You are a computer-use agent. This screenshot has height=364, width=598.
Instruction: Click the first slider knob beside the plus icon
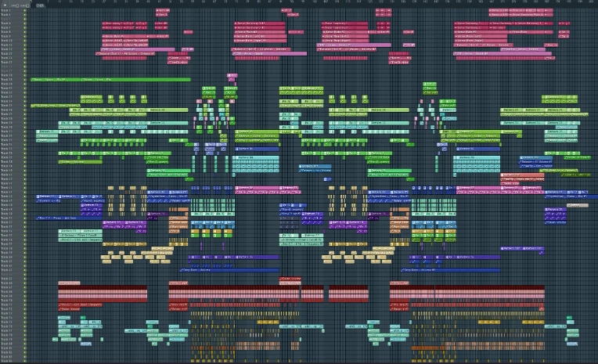point(17,5)
